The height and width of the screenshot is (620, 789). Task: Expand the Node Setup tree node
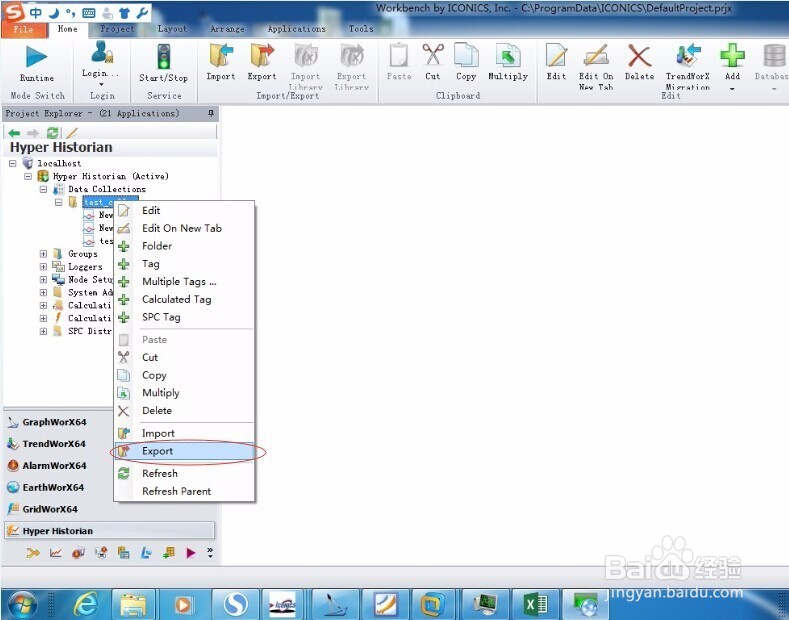43,280
